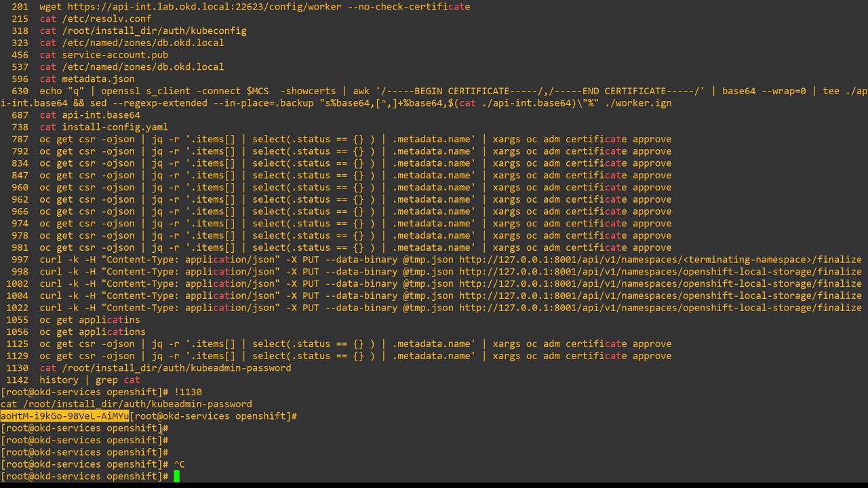
Task: Click the echoed cat kubeadmin-password line
Action: click(x=126, y=405)
